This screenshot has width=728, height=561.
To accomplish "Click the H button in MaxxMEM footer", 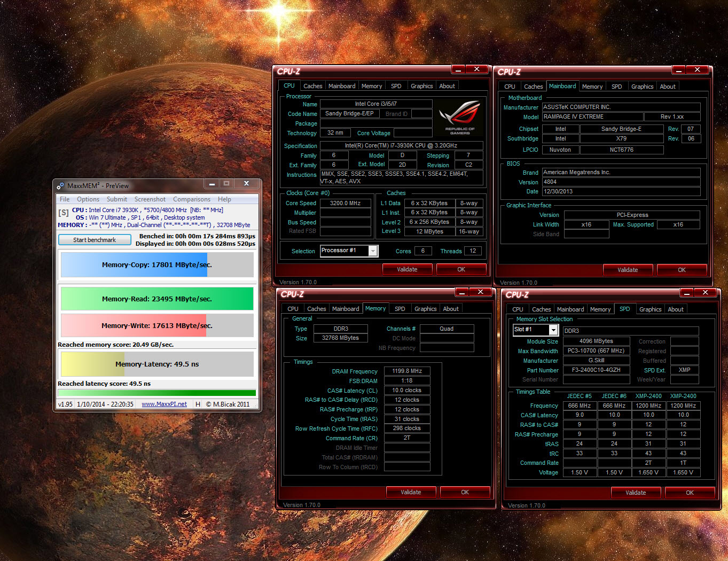I will click(198, 404).
